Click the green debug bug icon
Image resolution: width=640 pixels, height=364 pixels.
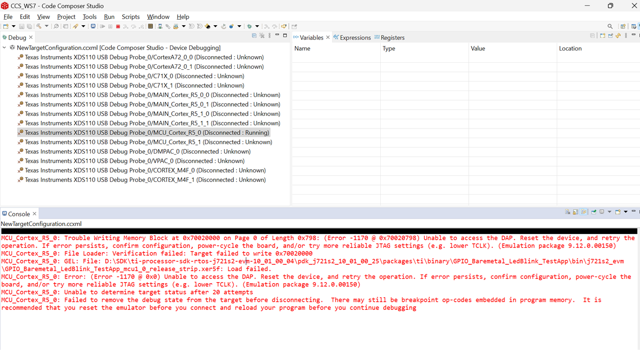249,26
